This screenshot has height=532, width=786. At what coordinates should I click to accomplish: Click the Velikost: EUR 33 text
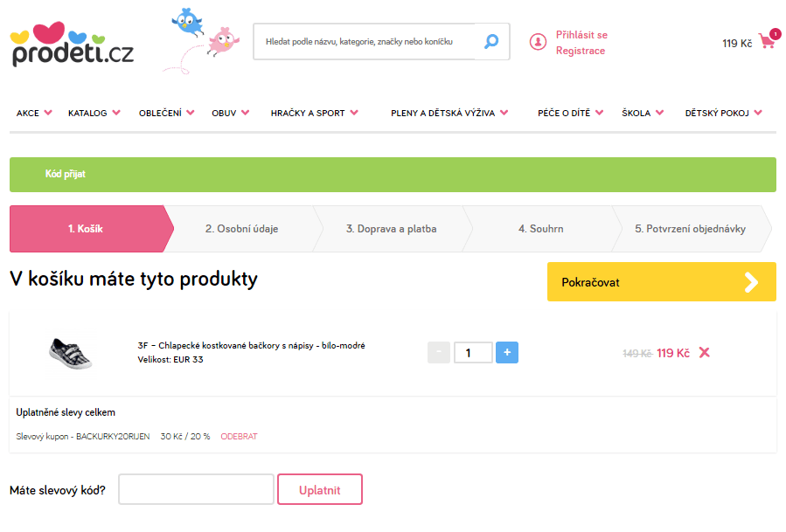[x=170, y=359]
